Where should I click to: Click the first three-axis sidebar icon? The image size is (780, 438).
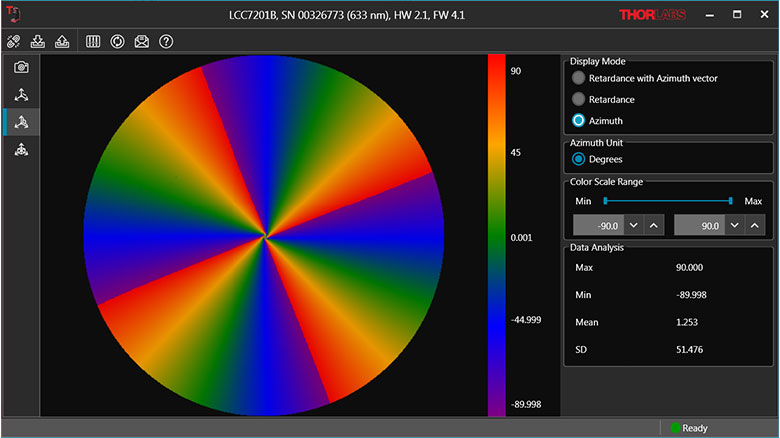pos(21,95)
